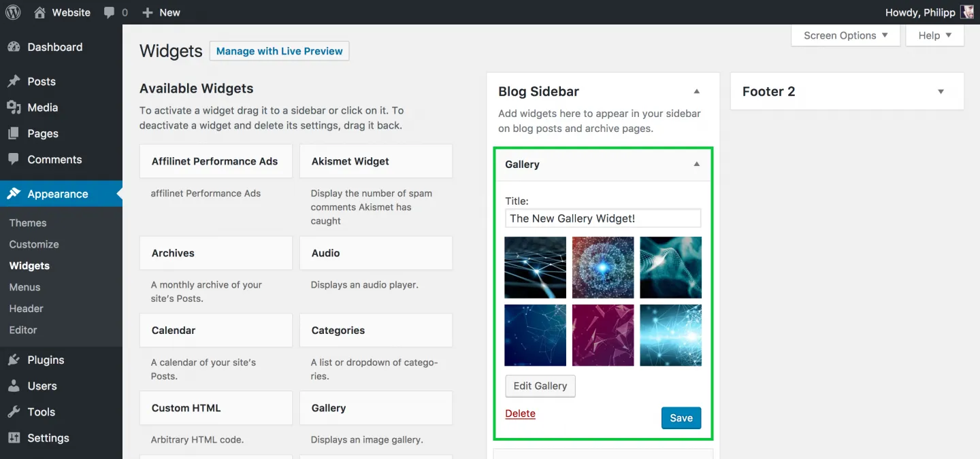The width and height of the screenshot is (980, 459).
Task: Click Manage with Live Preview button
Action: pos(279,51)
